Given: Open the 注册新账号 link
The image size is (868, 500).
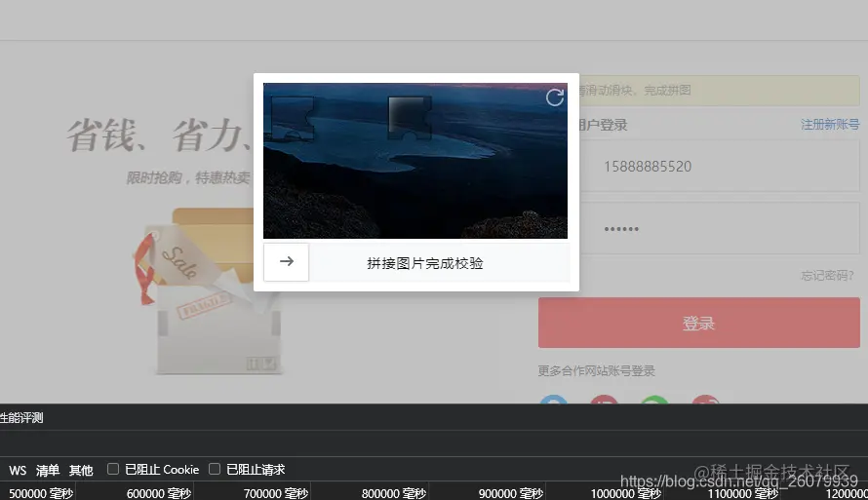Looking at the screenshot, I should [830, 125].
